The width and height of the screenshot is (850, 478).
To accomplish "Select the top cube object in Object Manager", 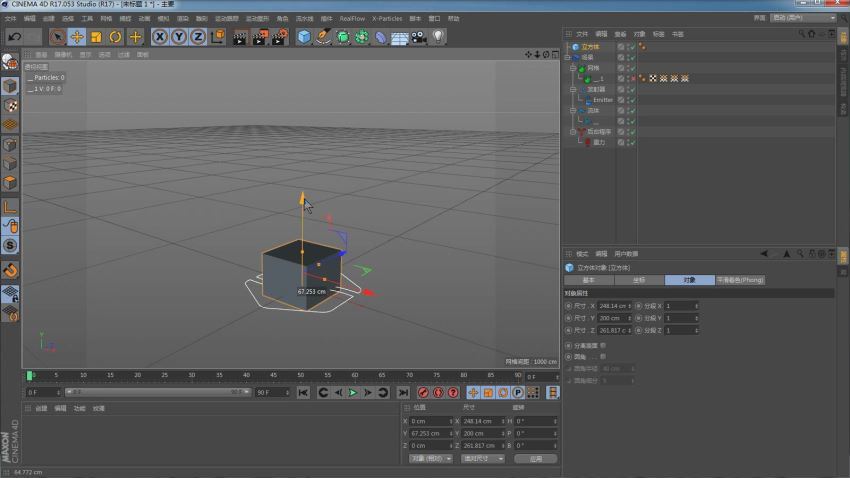I will pos(590,47).
